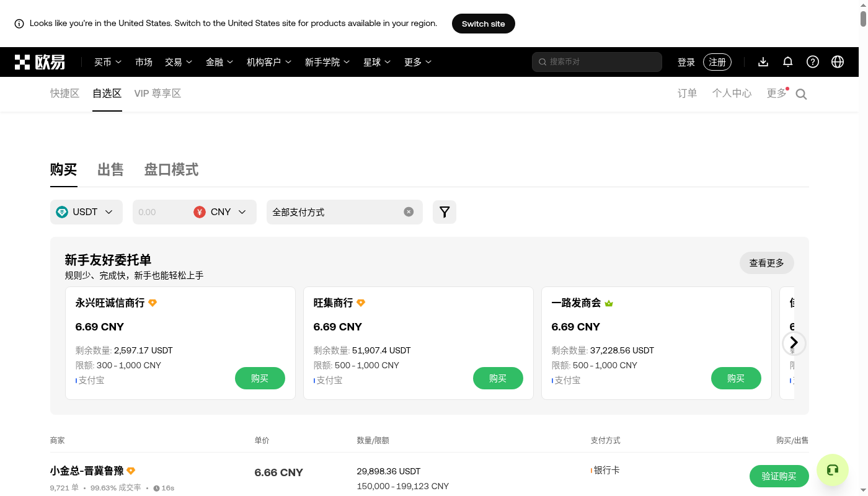The height and width of the screenshot is (496, 868).
Task: Open the USDT coin dropdown
Action: click(86, 212)
